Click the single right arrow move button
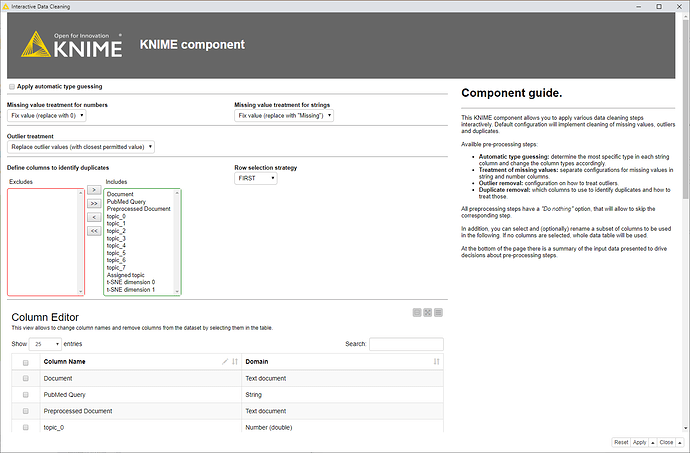 pyautogui.click(x=94, y=190)
